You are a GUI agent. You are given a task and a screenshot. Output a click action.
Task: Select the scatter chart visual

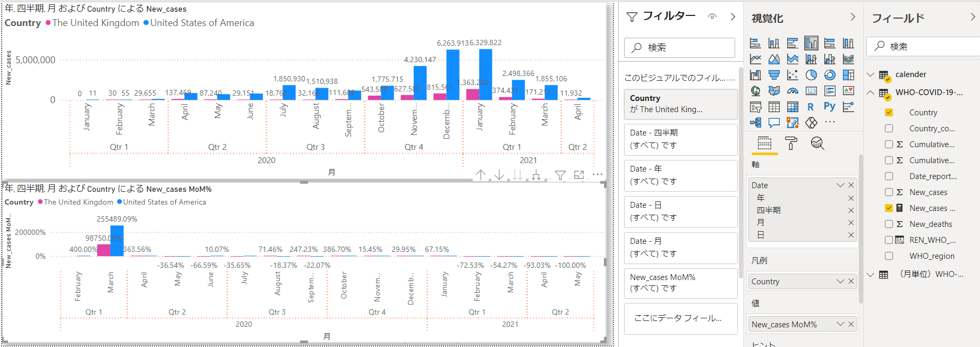point(792,75)
